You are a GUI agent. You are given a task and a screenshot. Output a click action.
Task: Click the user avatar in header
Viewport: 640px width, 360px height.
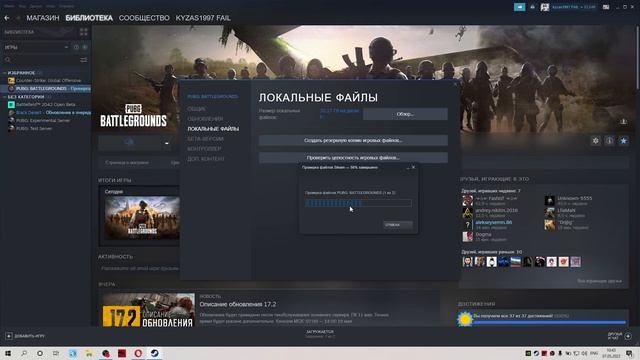point(545,7)
